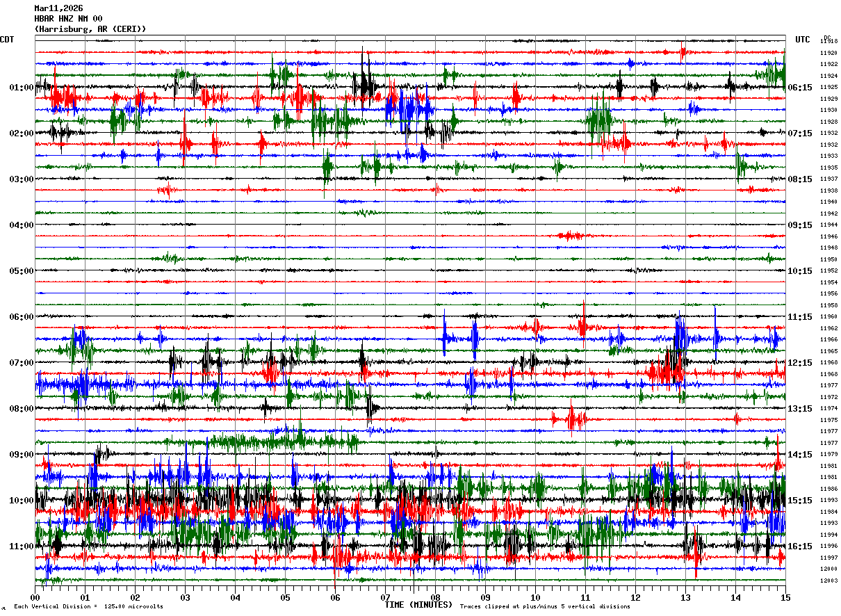This screenshot has width=841, height=616.
Task: Select the 10:00 CDT time label
Action: click(x=22, y=501)
